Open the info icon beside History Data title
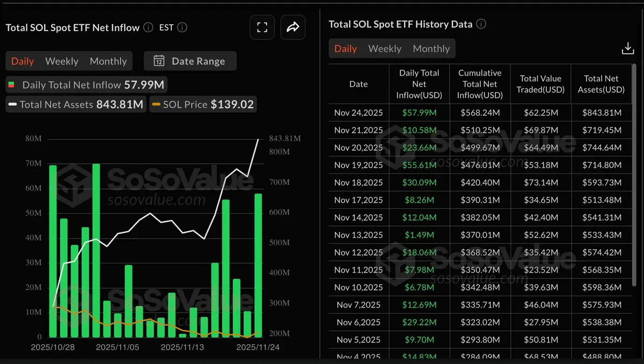Screen dimensions: 644x364 click(481, 24)
